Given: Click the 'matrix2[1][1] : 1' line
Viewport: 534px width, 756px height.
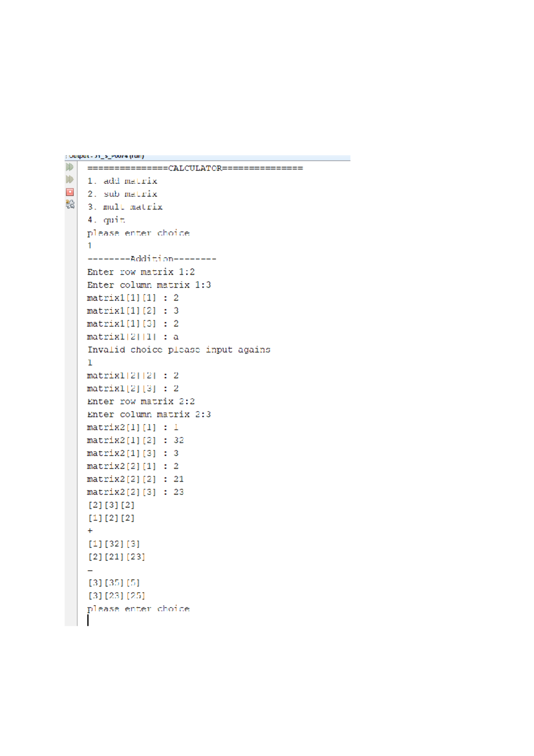Looking at the screenshot, I should [133, 427].
